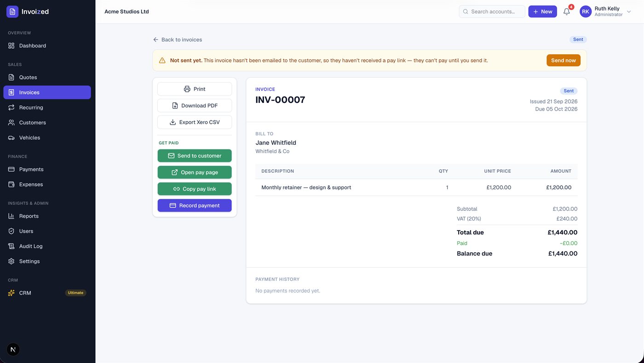Click the back arrow icon

point(156,40)
